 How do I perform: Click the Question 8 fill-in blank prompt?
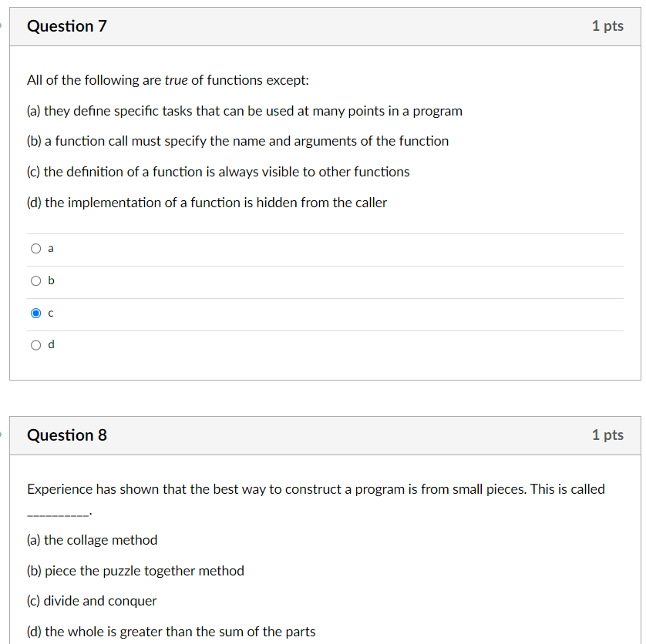pos(316,489)
